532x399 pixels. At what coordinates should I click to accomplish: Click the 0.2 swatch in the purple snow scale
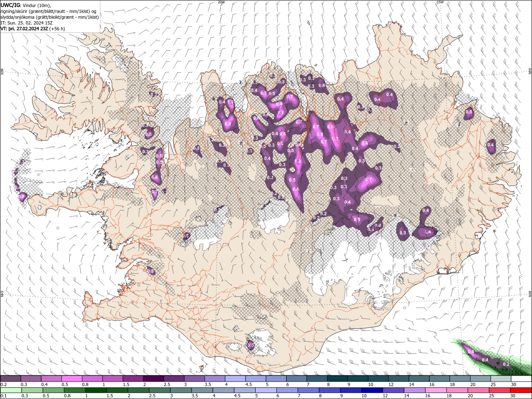pyautogui.click(x=10, y=378)
